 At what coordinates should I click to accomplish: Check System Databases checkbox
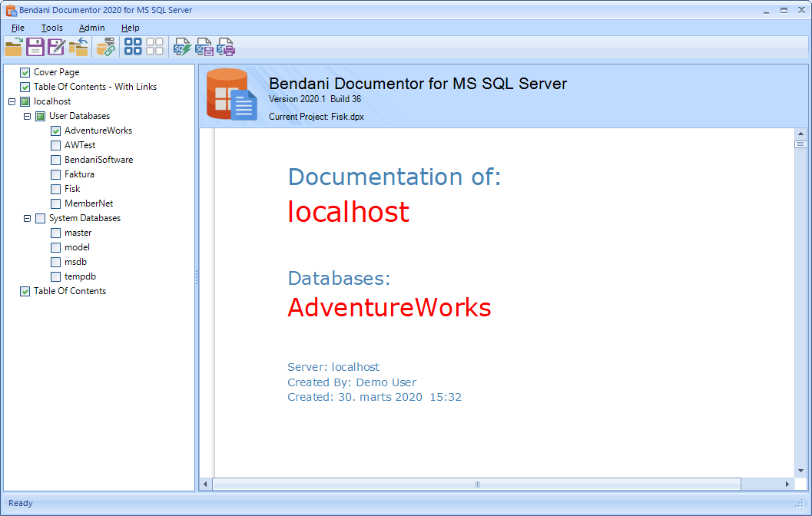[41, 218]
